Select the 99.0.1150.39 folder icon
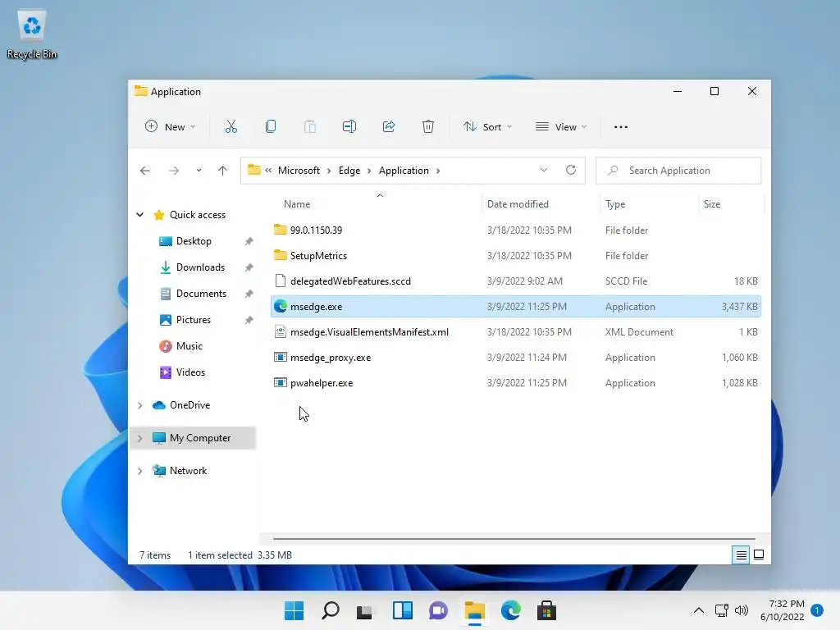 [281, 230]
